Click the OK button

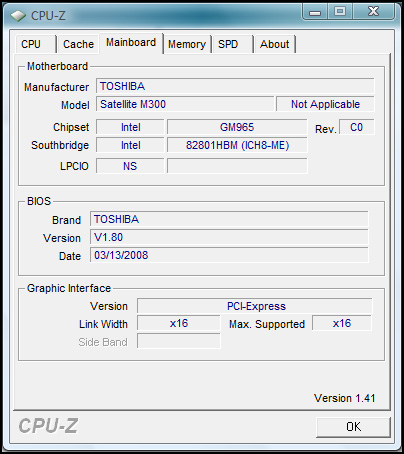point(353,427)
